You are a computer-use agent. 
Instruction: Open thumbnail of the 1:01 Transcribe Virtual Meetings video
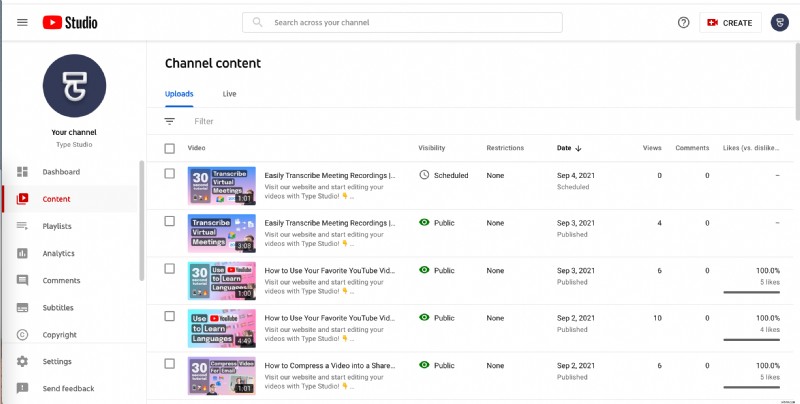[x=221, y=186]
